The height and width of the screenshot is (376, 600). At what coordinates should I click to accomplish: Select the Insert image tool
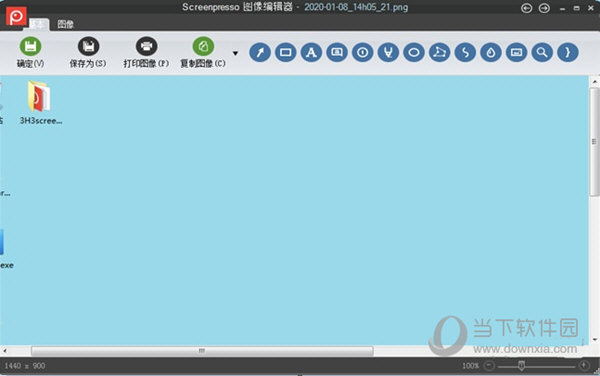tap(517, 52)
